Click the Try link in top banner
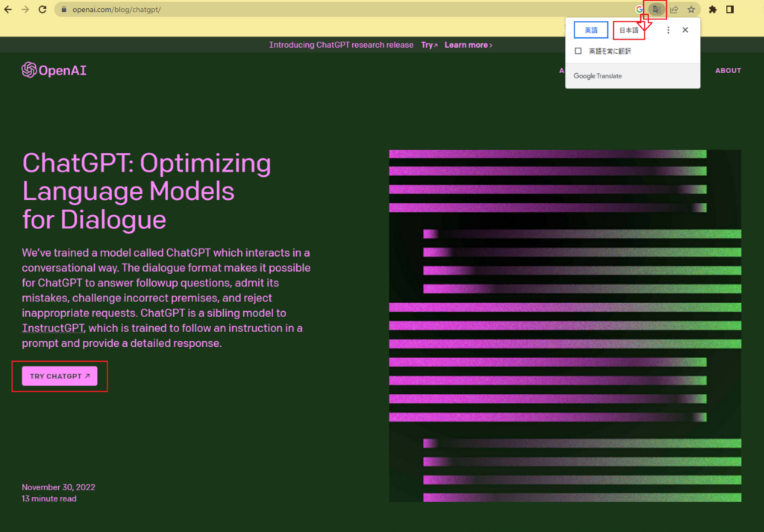Screen dimensions: 764x532 point(429,45)
